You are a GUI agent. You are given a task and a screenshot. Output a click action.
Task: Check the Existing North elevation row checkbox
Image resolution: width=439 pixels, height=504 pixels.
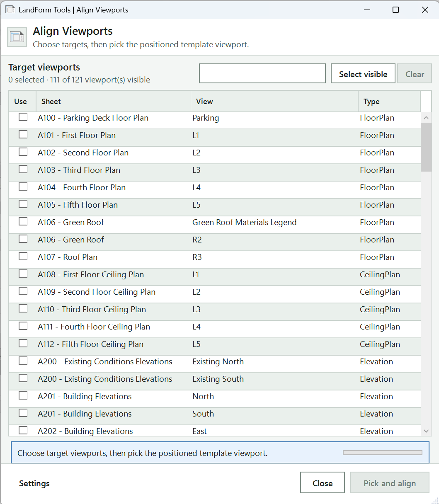click(x=23, y=361)
